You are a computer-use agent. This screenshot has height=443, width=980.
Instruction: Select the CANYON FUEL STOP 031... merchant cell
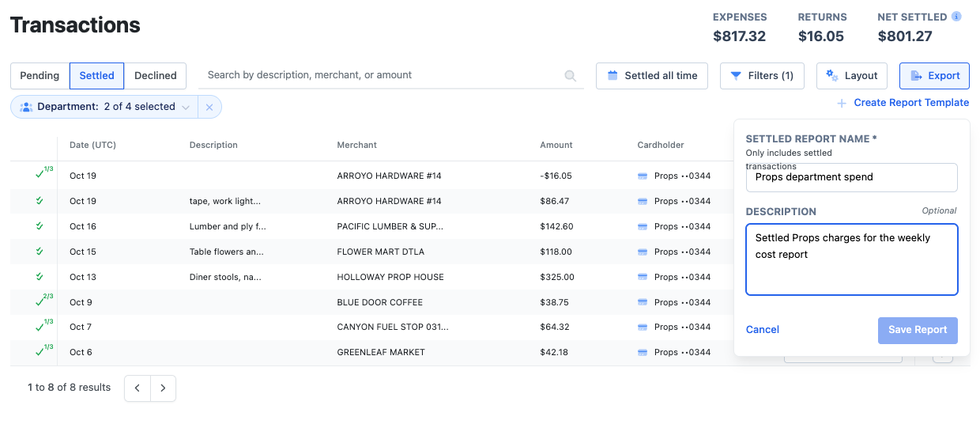tap(393, 327)
